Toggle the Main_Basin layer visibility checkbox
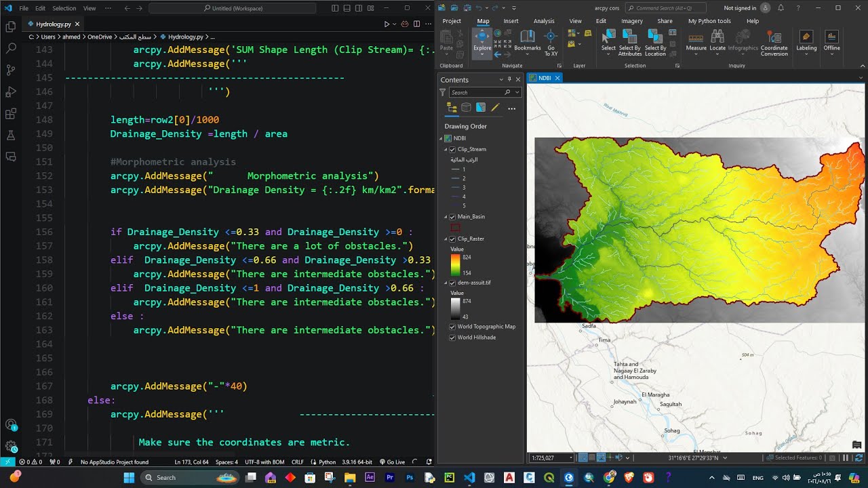This screenshot has width=868, height=488. tap(452, 217)
